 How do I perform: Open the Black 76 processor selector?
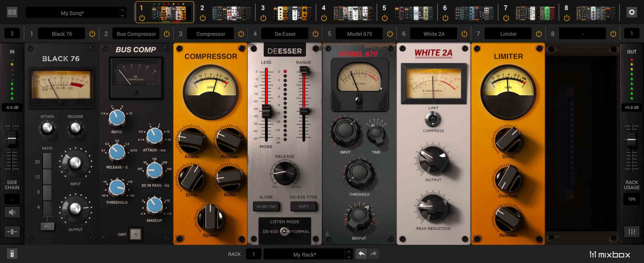[x=62, y=34]
